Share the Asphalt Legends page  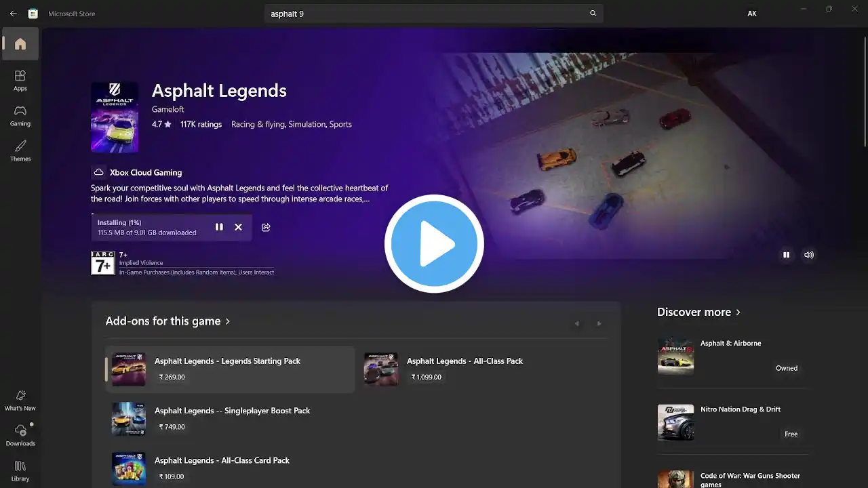click(x=266, y=227)
